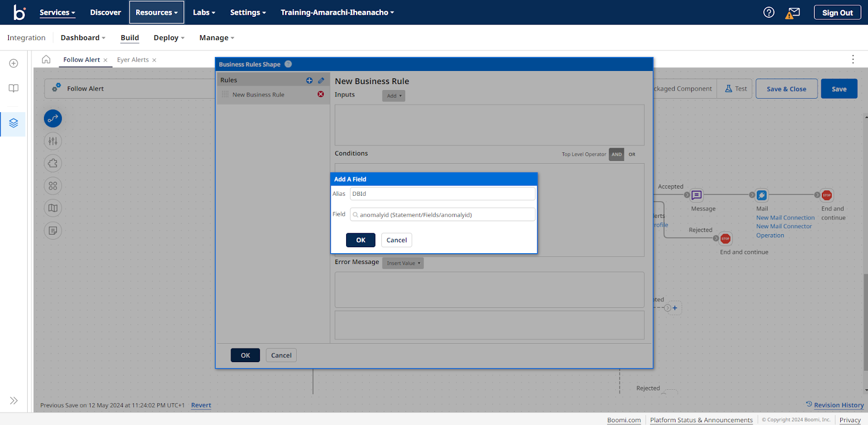Select the Mail connector shape on canvas
Viewport: 868px width, 425px height.
[762, 195]
